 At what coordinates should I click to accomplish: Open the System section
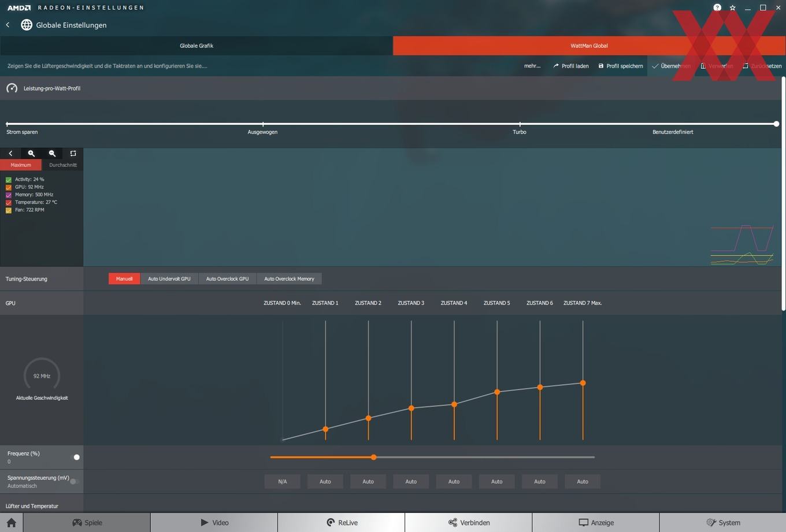click(723, 522)
